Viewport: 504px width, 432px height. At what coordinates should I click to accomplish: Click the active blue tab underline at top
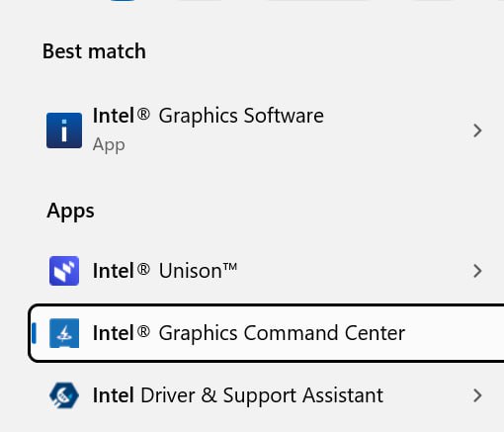(x=123, y=1)
